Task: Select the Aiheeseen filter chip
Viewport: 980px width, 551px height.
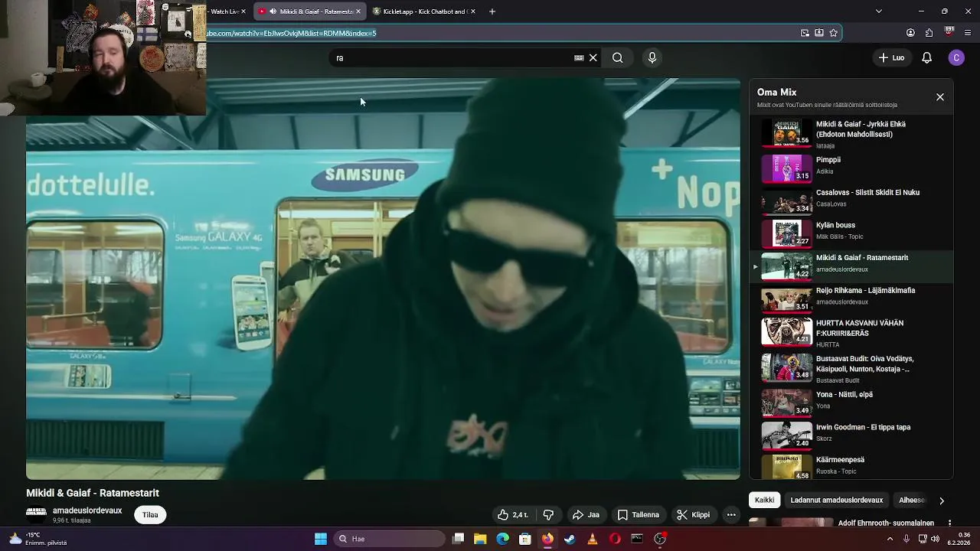Action: (913, 500)
